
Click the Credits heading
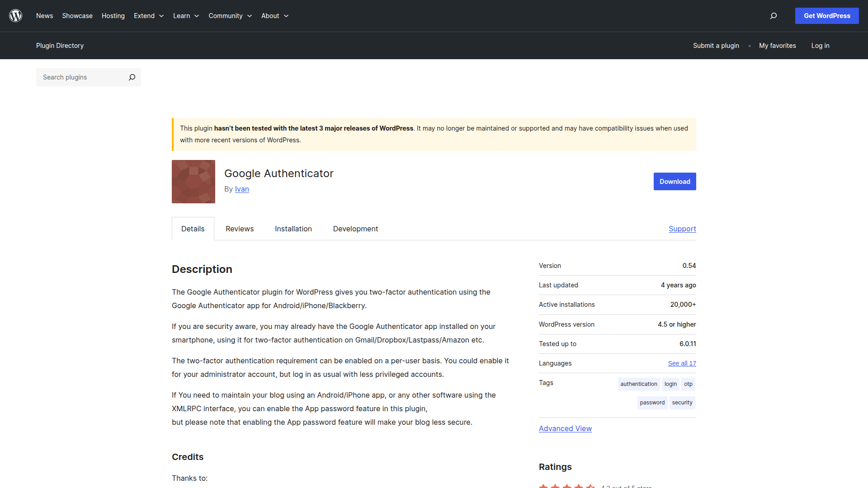coord(188,457)
